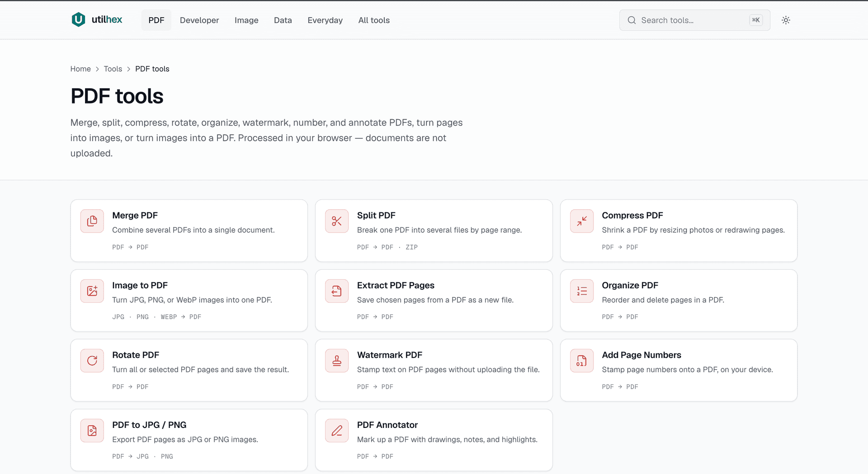This screenshot has width=868, height=474.
Task: Click 'Reorder and delete pages in a PDF.' text
Action: 663,300
